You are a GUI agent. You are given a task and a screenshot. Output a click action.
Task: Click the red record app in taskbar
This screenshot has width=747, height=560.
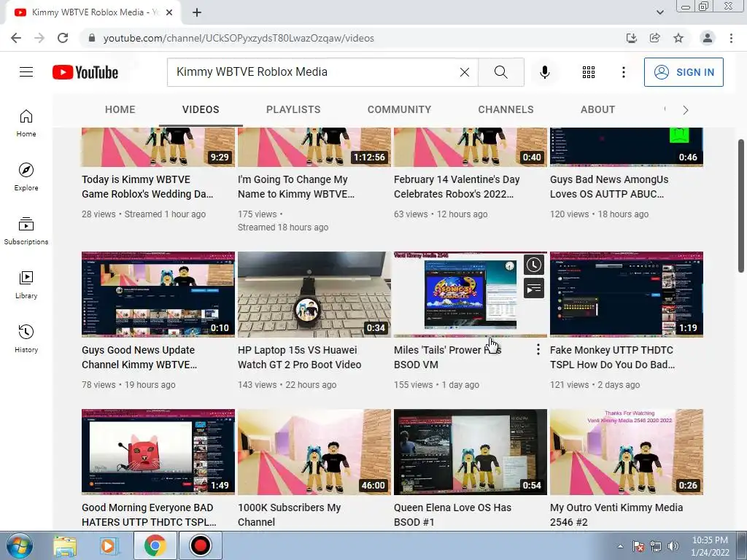pos(200,545)
